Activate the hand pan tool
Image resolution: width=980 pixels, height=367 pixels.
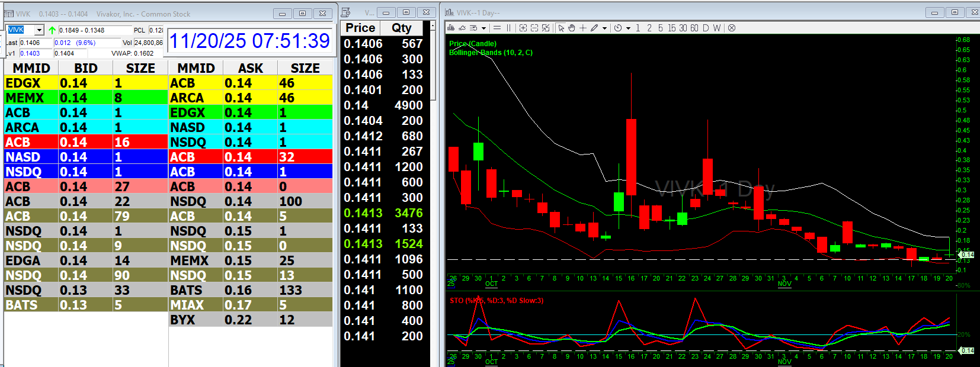coord(572,28)
